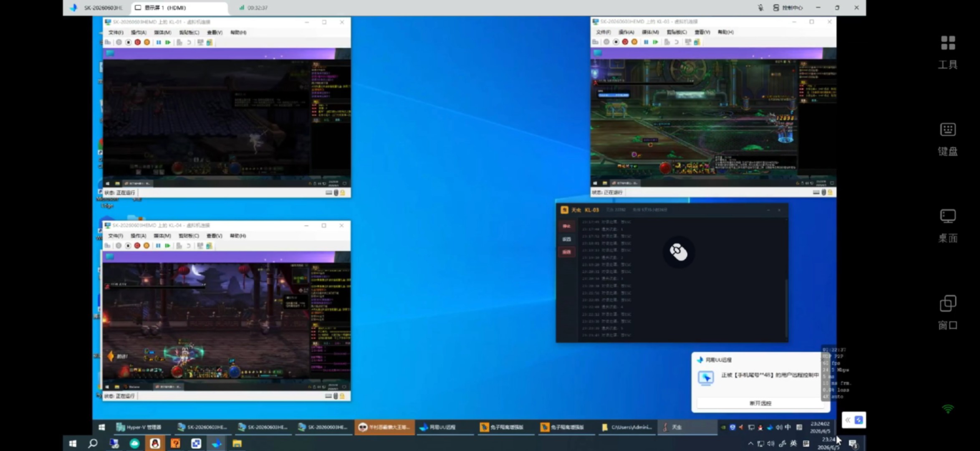The image size is (980, 451).
Task: Open 文件(F) menu in the KL-04 window
Action: tap(115, 236)
